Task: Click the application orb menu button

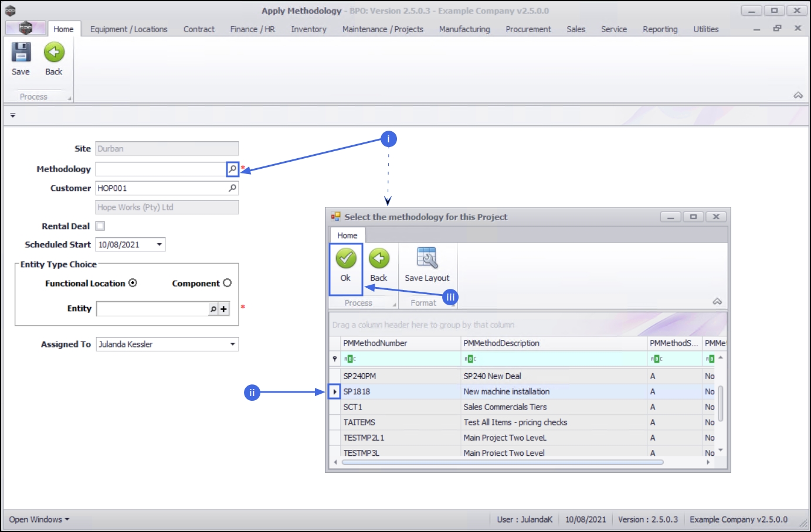Action: click(25, 28)
